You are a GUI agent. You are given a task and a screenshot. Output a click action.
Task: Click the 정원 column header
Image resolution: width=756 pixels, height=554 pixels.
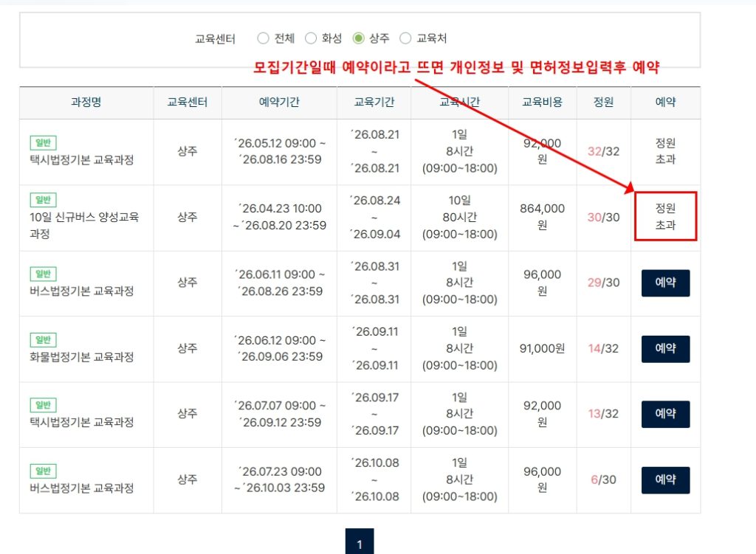(x=604, y=102)
